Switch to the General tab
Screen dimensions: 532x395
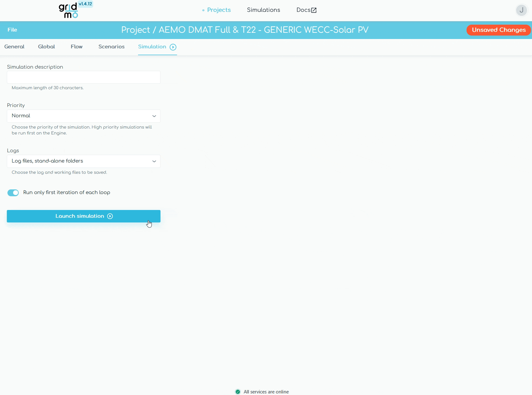[x=14, y=47]
